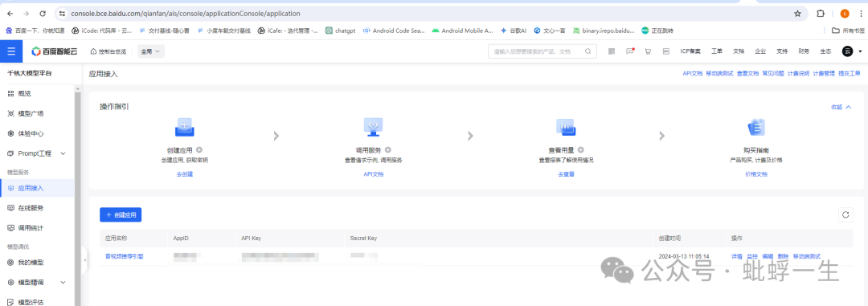This screenshot has width=868, height=306.
Task: Click the 查看用量 guide step icon
Action: point(566,127)
